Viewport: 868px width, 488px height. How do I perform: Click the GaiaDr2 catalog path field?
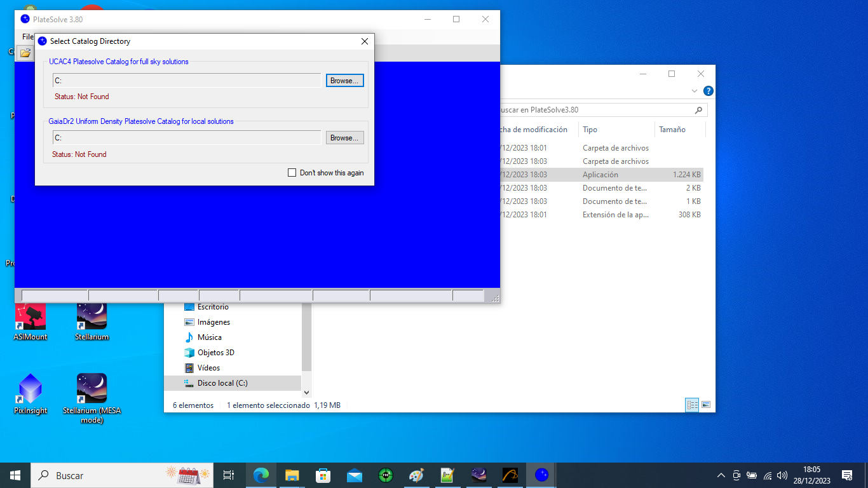pos(187,137)
